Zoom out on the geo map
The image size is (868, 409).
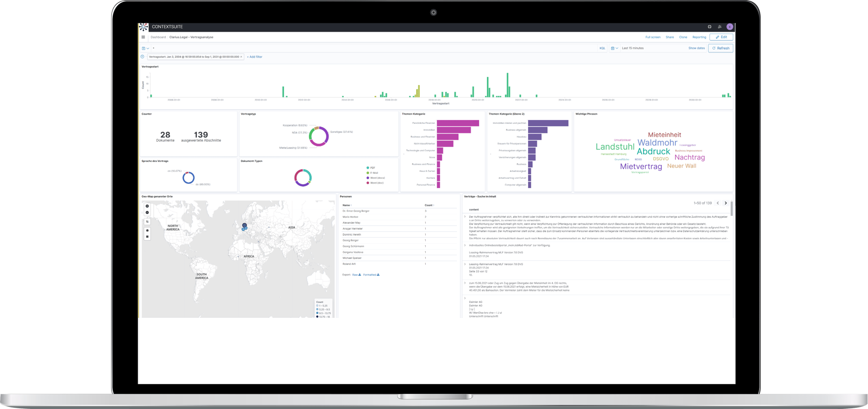pyautogui.click(x=147, y=212)
